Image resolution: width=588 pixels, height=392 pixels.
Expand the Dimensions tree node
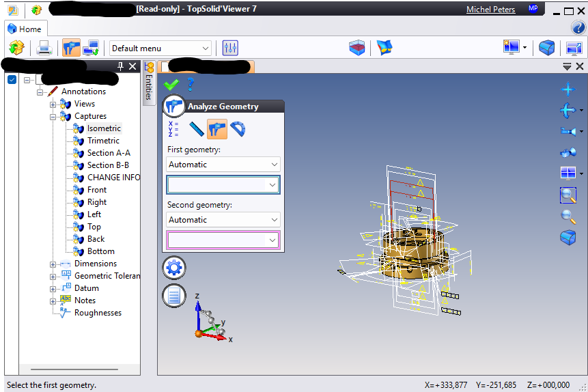pos(53,264)
